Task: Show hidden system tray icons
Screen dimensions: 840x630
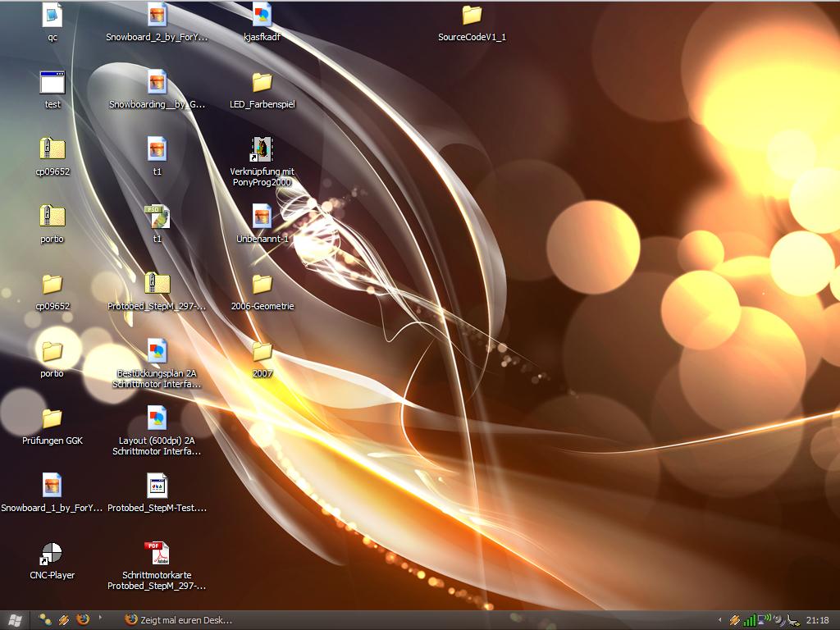Action: (719, 620)
